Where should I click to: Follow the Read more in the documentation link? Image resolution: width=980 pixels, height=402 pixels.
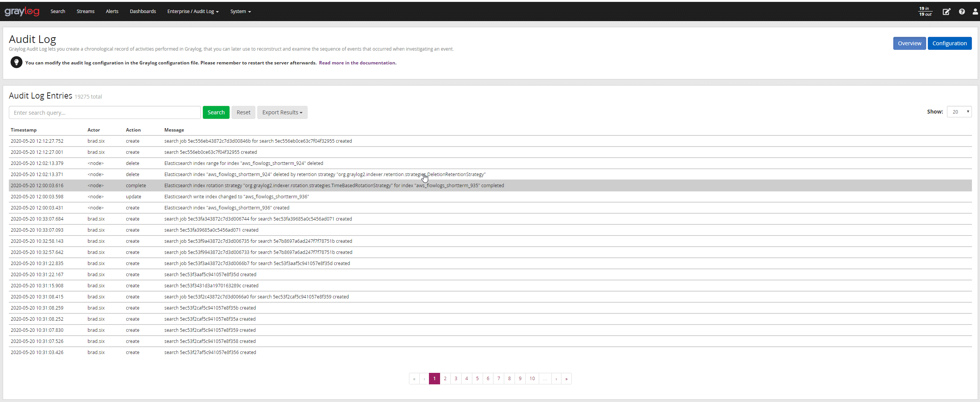click(358, 63)
